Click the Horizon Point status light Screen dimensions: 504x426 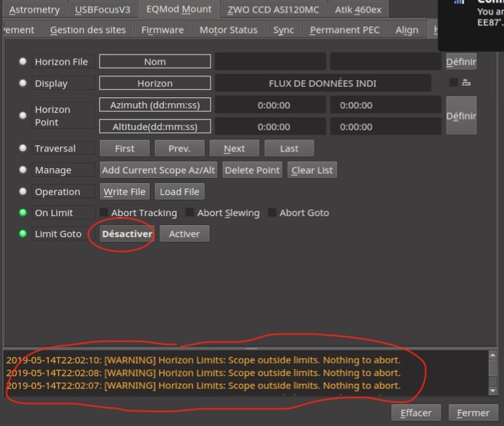pos(23,116)
